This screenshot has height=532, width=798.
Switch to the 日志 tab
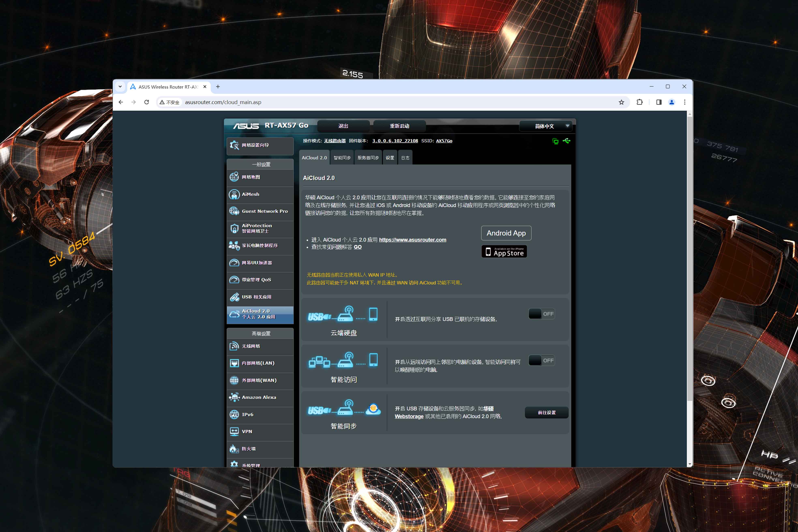[405, 157]
